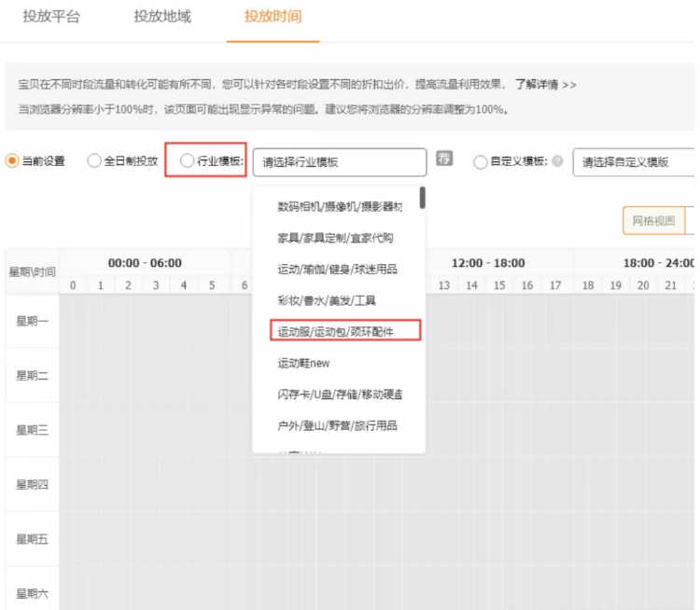Choose 运动/瑜伽/健身/球迷用品 template
This screenshot has height=610, width=700.
click(337, 269)
